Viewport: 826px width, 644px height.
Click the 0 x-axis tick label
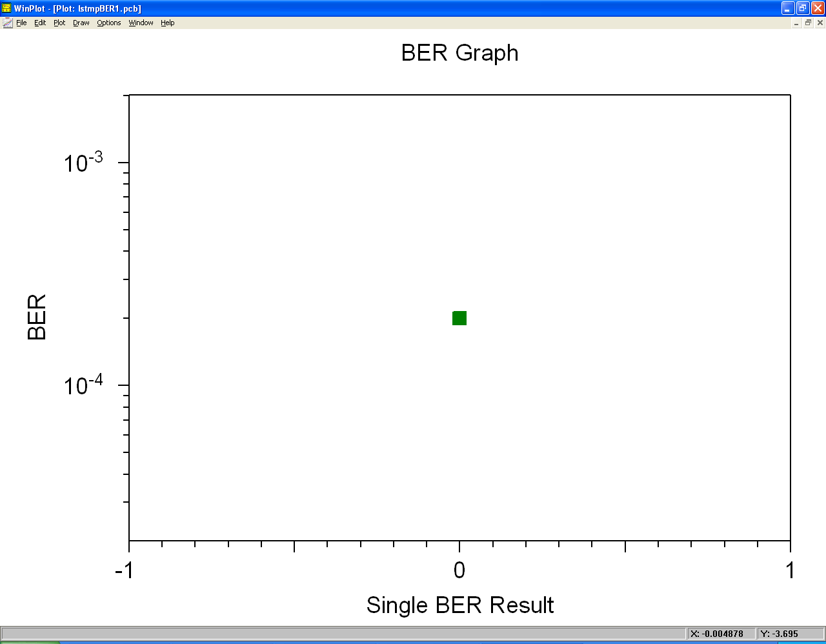pyautogui.click(x=459, y=570)
